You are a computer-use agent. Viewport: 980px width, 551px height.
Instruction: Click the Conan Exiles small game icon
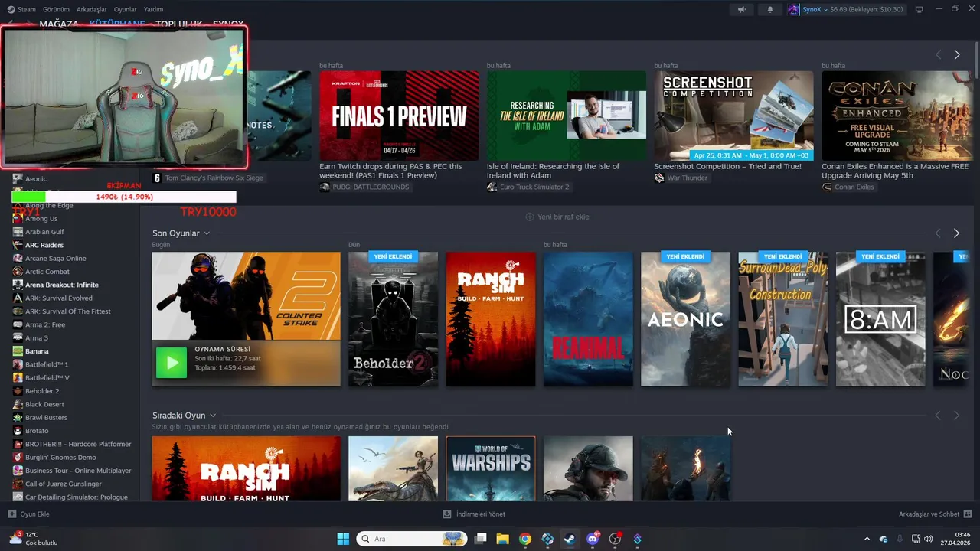pos(827,187)
